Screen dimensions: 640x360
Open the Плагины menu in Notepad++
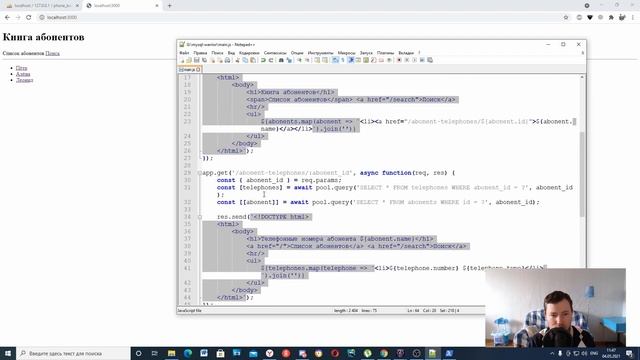click(385, 53)
